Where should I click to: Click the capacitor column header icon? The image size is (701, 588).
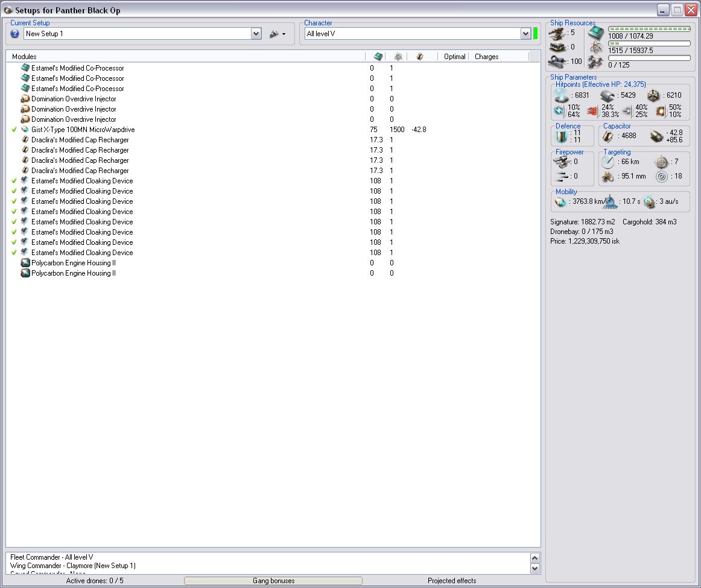[420, 56]
